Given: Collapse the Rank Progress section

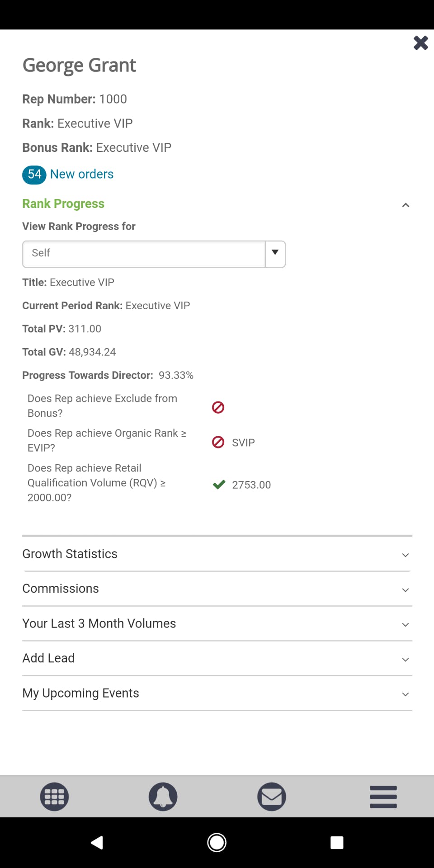Looking at the screenshot, I should point(406,205).
